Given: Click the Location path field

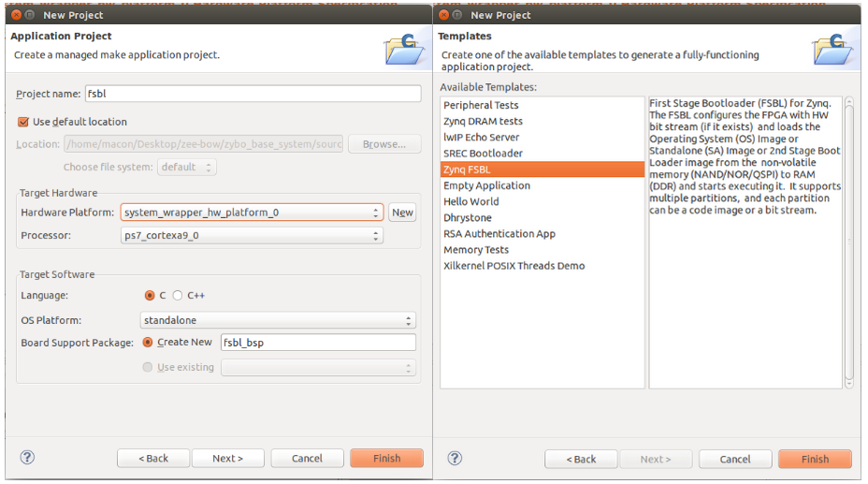Looking at the screenshot, I should point(204,144).
